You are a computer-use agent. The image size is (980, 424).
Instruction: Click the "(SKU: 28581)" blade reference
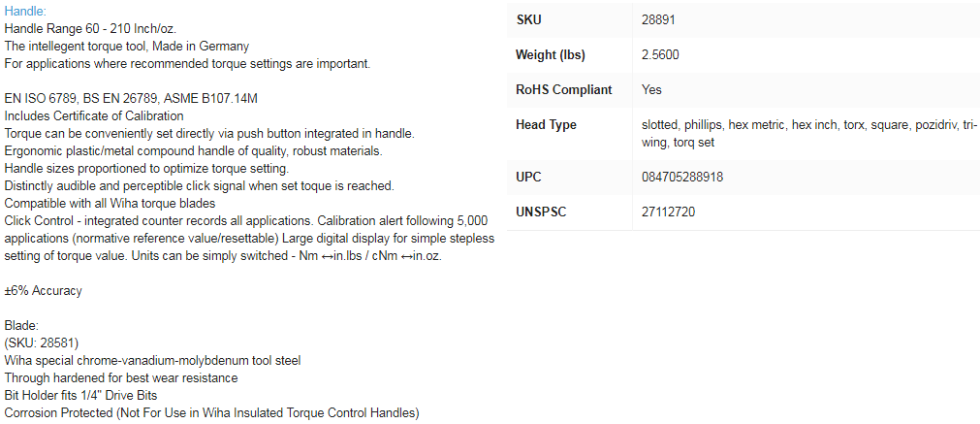[x=42, y=342]
